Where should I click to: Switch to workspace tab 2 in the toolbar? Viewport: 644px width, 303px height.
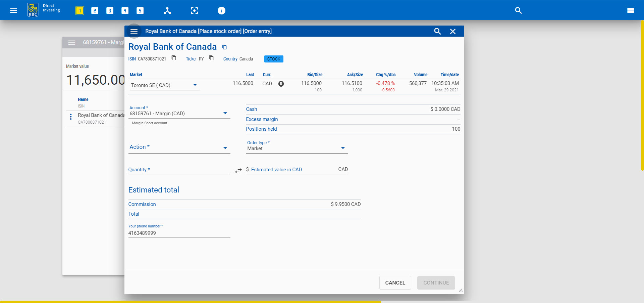tap(95, 10)
